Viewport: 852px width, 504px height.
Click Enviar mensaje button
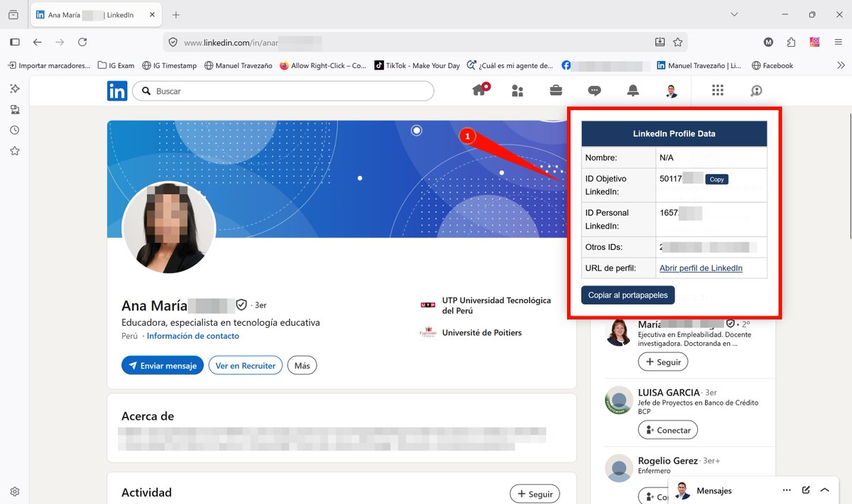pyautogui.click(x=163, y=366)
